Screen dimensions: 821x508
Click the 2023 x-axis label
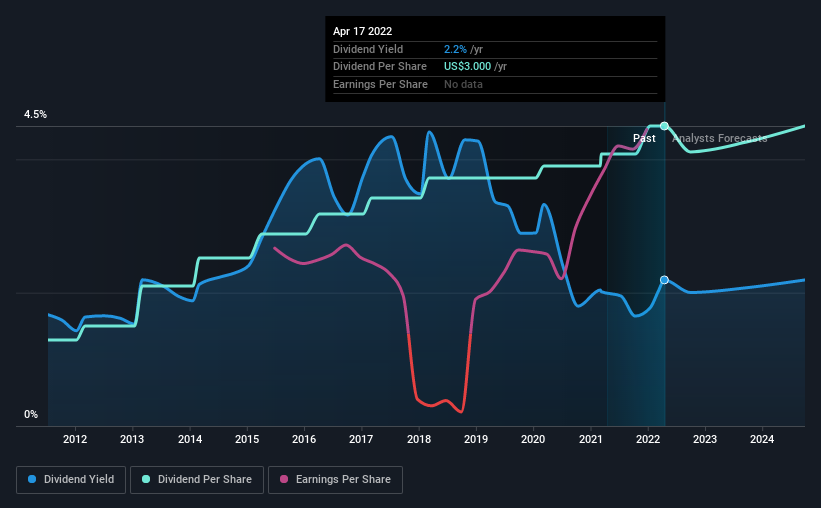click(705, 439)
